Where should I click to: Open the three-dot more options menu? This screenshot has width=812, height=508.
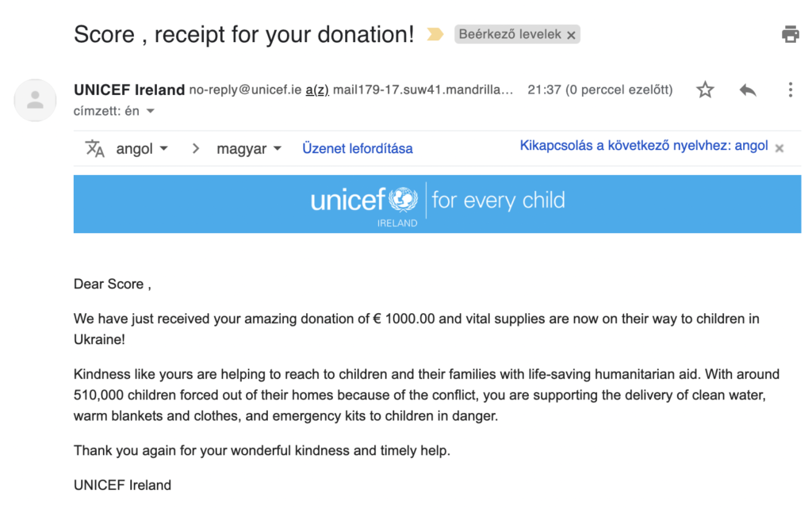[791, 90]
